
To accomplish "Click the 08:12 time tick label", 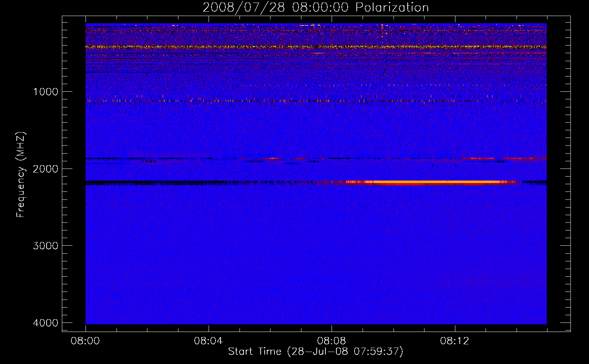I will 455,341.
